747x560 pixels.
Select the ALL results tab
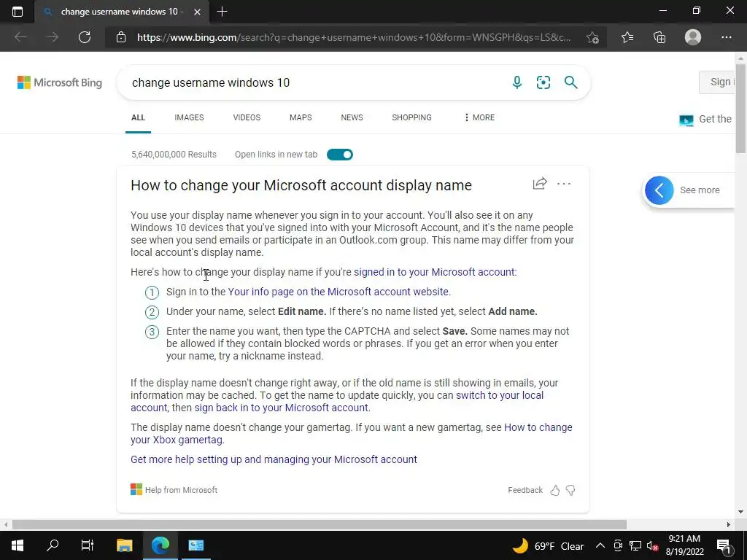pyautogui.click(x=138, y=117)
